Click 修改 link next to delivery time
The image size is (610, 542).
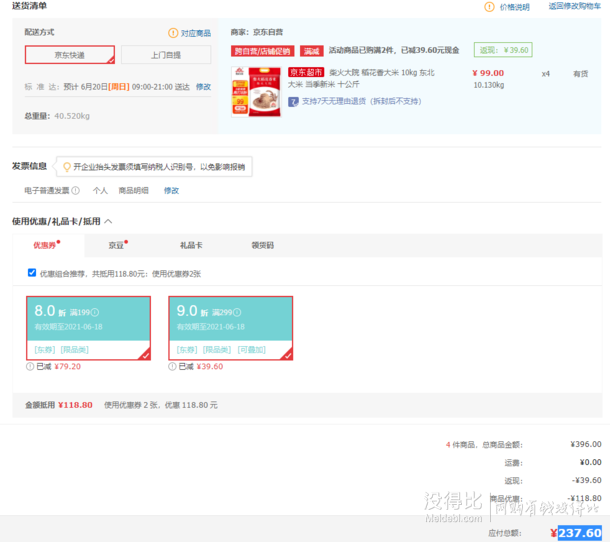click(x=203, y=87)
